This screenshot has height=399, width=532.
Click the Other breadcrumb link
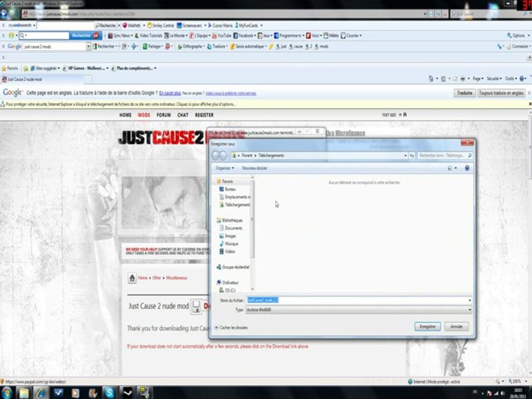click(156, 278)
